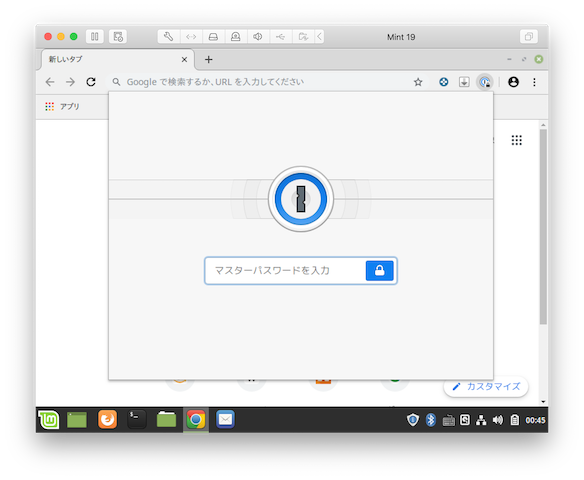Take a VM snapshot with the toolbar icon
This screenshot has width=584, height=480.
pos(118,36)
